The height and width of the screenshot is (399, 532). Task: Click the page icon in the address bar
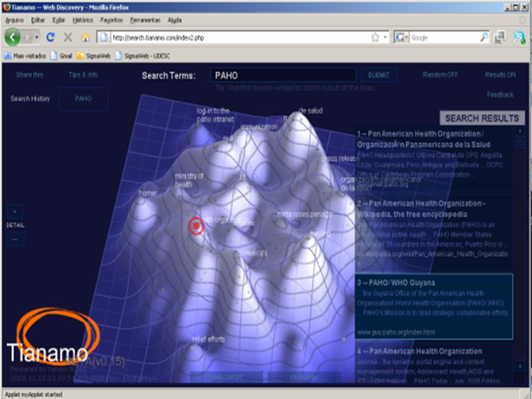point(104,37)
